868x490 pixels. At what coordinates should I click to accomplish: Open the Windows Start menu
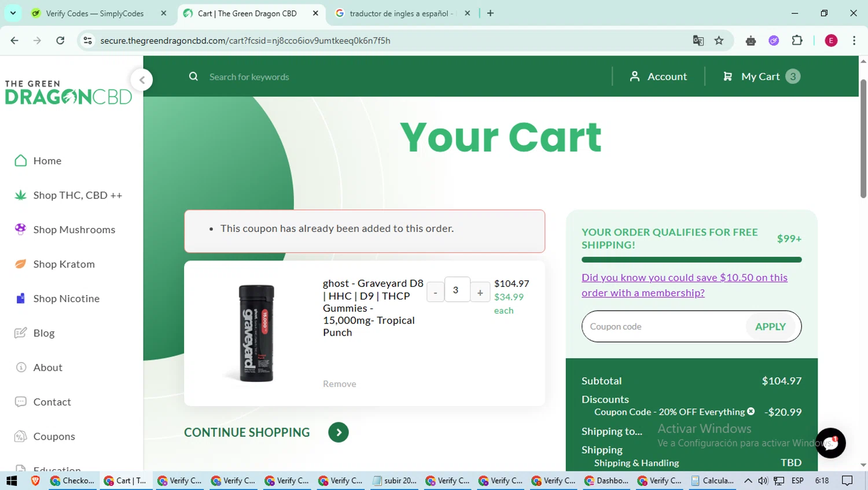[x=12, y=481]
